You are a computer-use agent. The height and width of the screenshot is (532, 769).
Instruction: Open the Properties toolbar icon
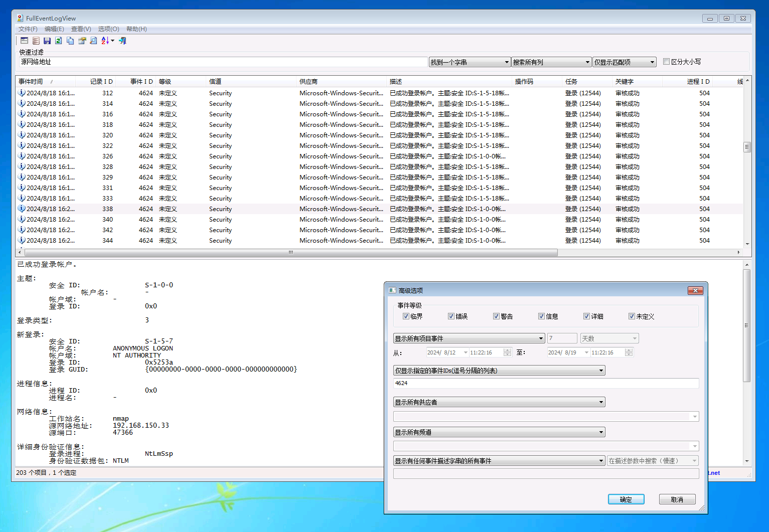coord(82,41)
